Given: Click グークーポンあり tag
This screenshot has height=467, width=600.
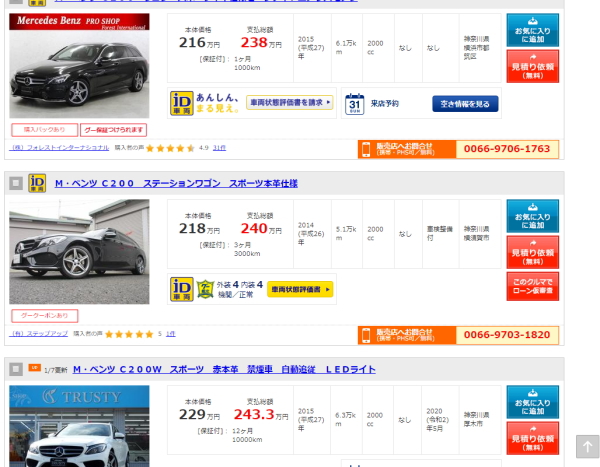Looking at the screenshot, I should [45, 316].
